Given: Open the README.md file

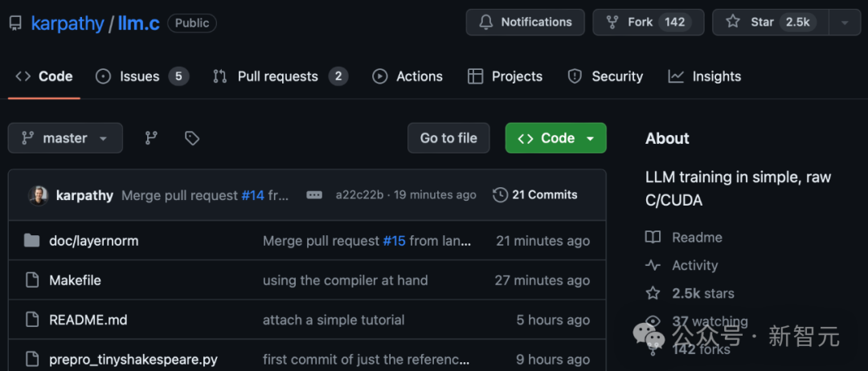Looking at the screenshot, I should (88, 320).
